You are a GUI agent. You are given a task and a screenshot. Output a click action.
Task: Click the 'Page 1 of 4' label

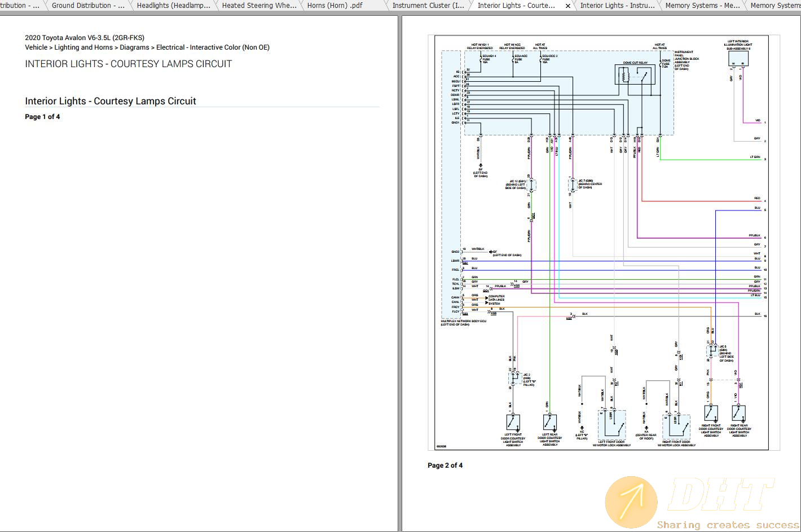pyautogui.click(x=42, y=117)
